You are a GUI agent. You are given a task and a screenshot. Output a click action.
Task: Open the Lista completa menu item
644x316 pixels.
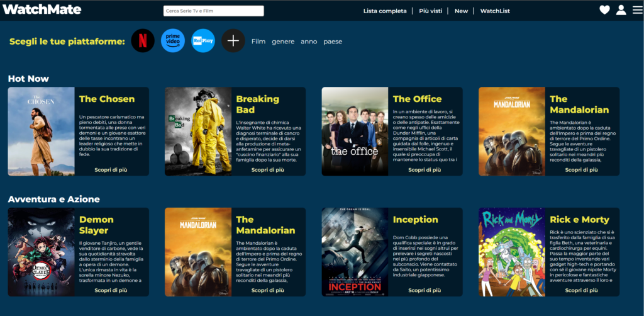click(385, 11)
